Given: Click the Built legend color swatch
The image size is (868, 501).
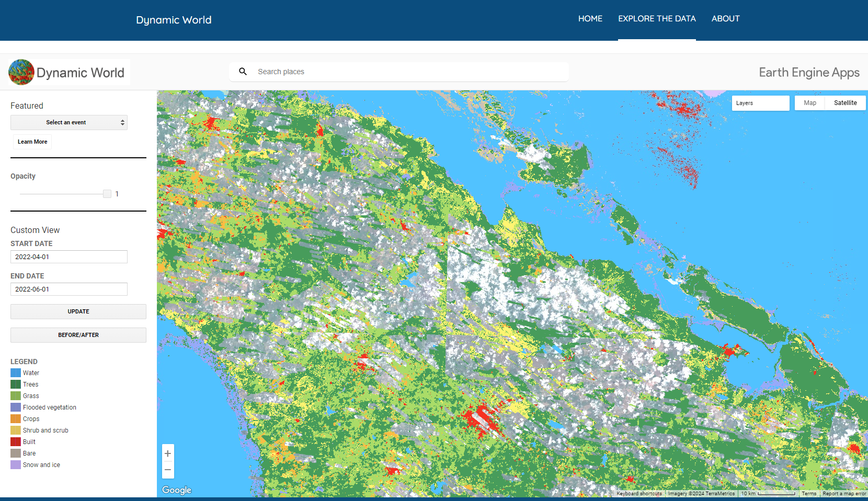Looking at the screenshot, I should pyautogui.click(x=16, y=442).
